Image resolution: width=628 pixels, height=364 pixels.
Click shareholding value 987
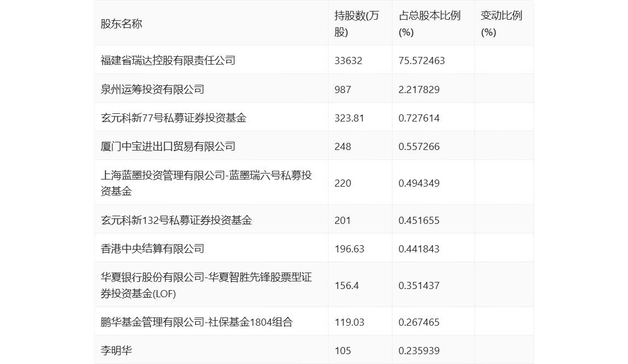point(342,89)
